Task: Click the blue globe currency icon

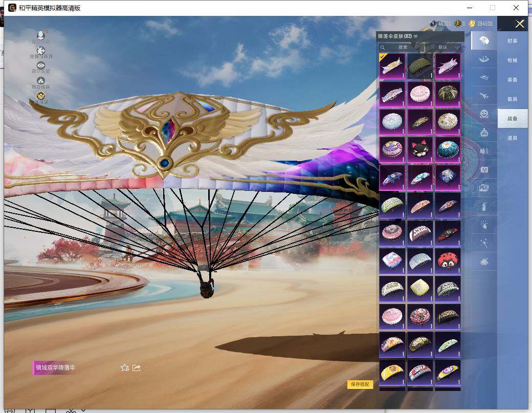Action: point(433,24)
